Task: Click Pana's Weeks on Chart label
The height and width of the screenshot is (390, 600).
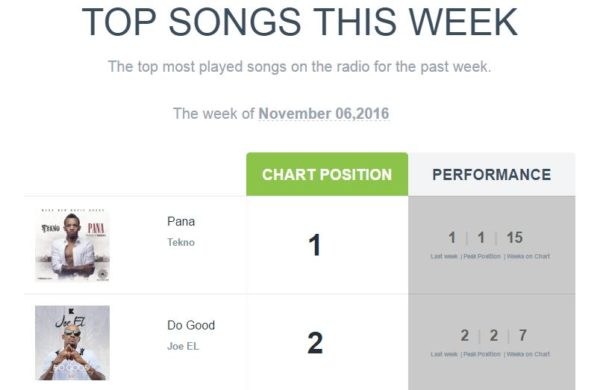Action: point(528,256)
